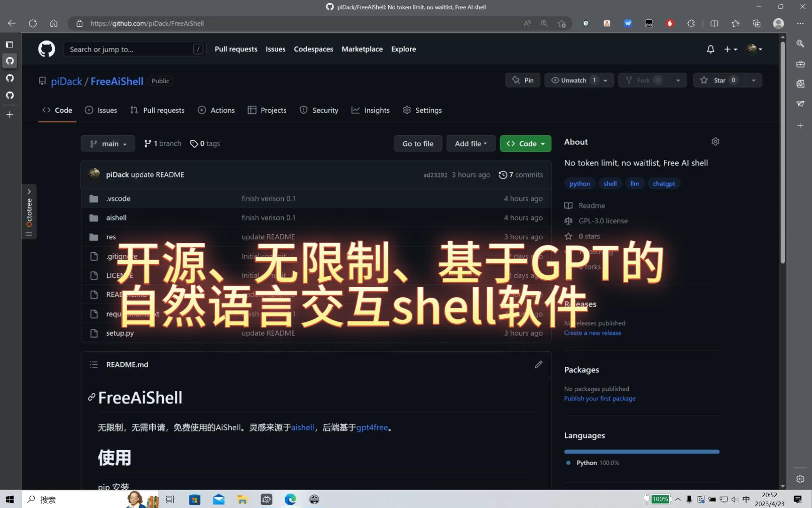Star the FreeAiShell repository
The height and width of the screenshot is (508, 812).
click(x=718, y=80)
